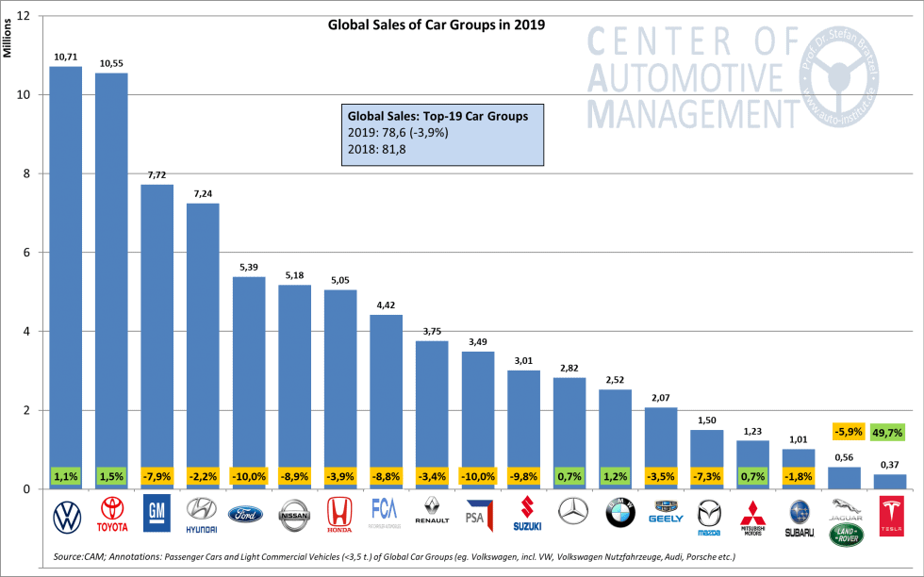Click the 1,01 value label

[x=799, y=439]
